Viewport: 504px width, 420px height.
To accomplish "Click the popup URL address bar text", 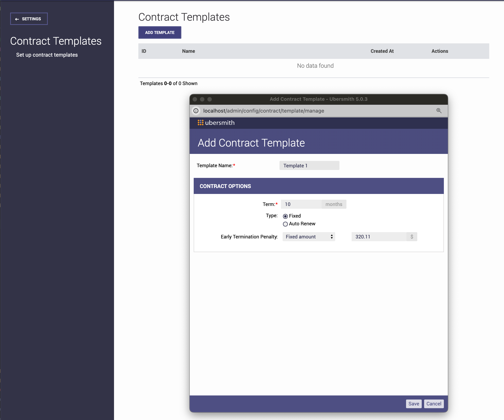I will (263, 111).
